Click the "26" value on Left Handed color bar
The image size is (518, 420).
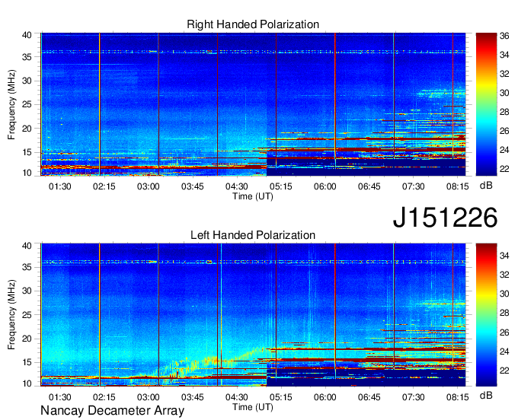tap(504, 332)
